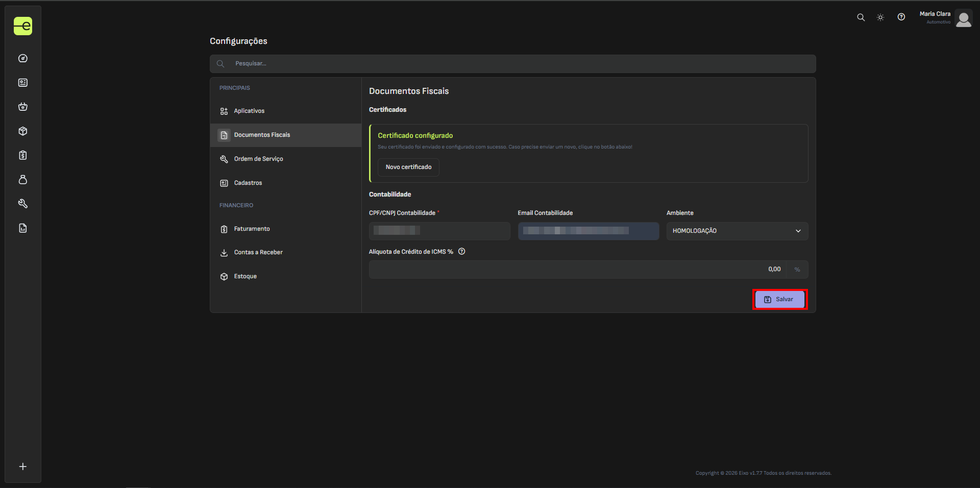This screenshot has height=488, width=980.
Task: Open Contas a Receber settings
Action: tap(258, 253)
